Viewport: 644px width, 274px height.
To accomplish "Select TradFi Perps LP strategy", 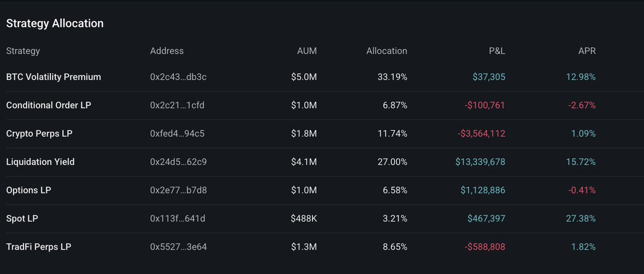I will 39,247.
